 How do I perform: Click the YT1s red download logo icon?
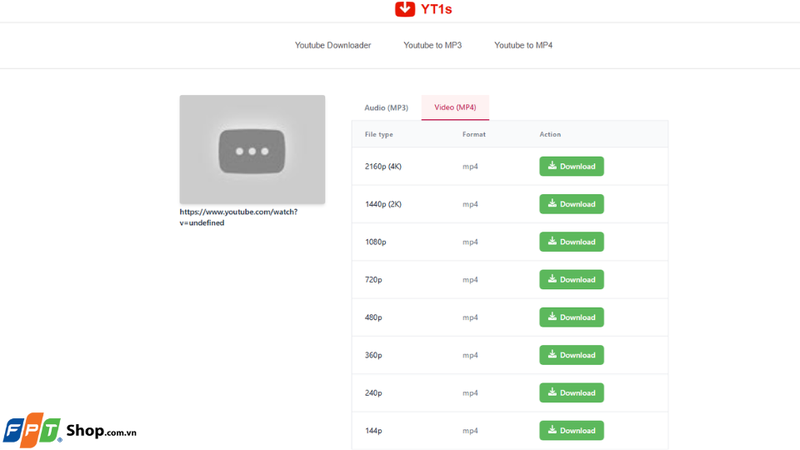pos(405,9)
